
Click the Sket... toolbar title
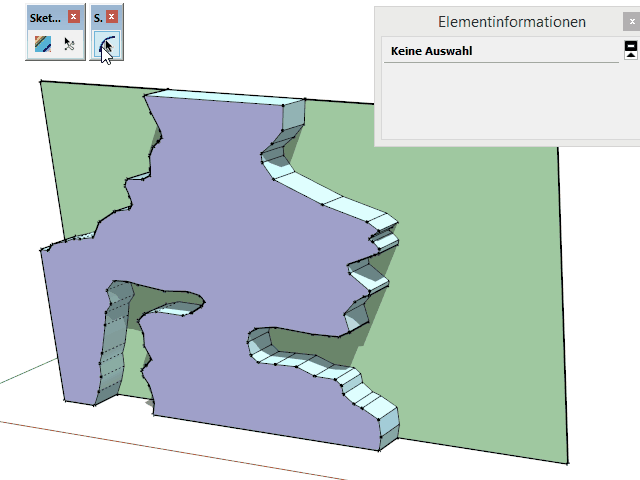tap(46, 17)
